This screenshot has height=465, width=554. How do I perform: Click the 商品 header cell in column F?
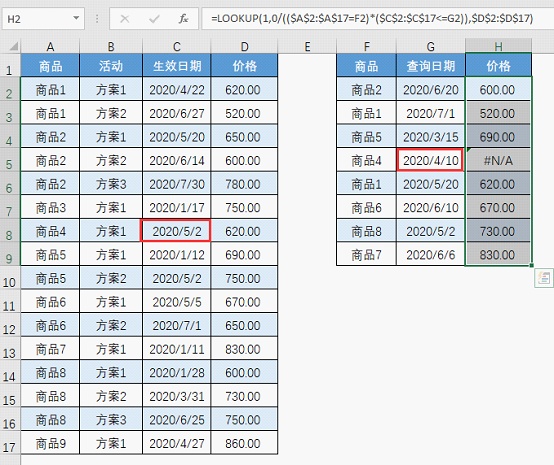point(367,65)
